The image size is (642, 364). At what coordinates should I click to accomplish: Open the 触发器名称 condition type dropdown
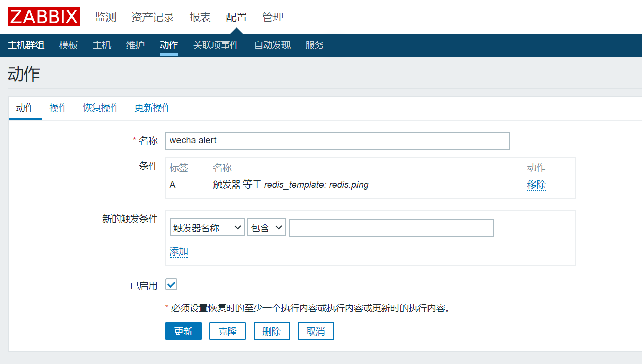tap(207, 228)
